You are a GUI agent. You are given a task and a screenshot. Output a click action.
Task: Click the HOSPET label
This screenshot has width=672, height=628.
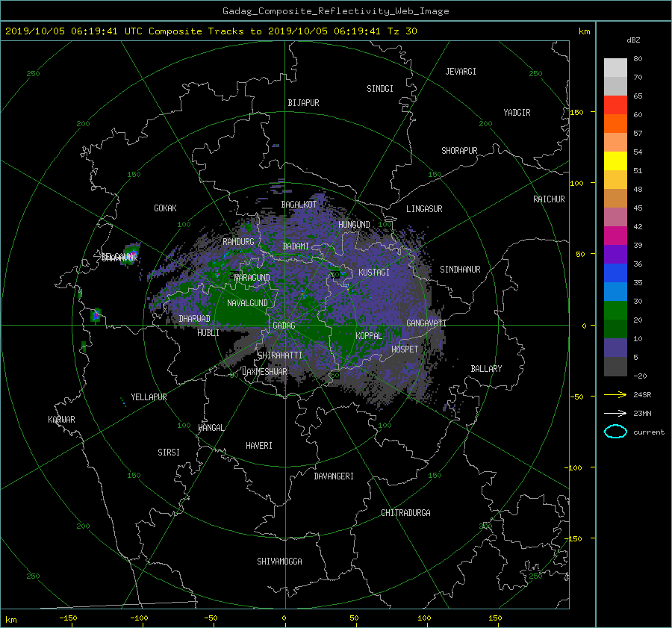(405, 349)
